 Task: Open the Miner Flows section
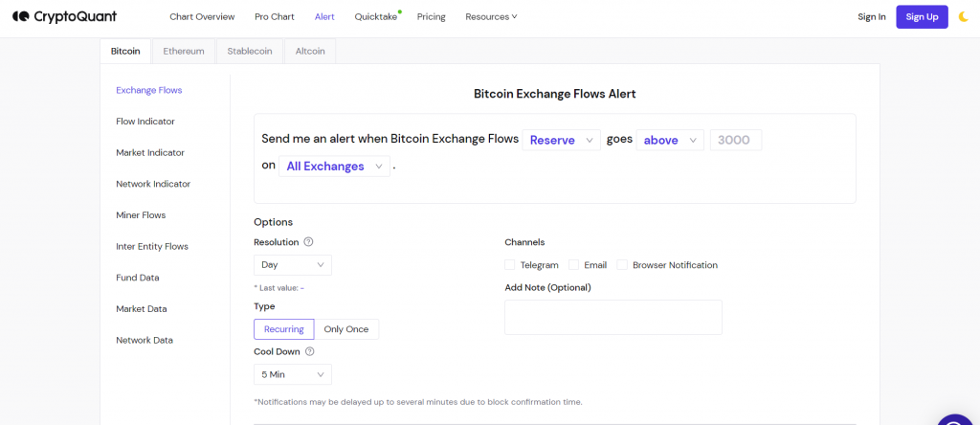[141, 215]
